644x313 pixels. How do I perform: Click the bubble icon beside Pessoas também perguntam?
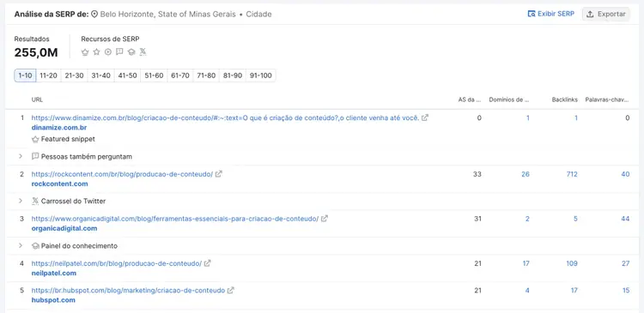(35, 157)
